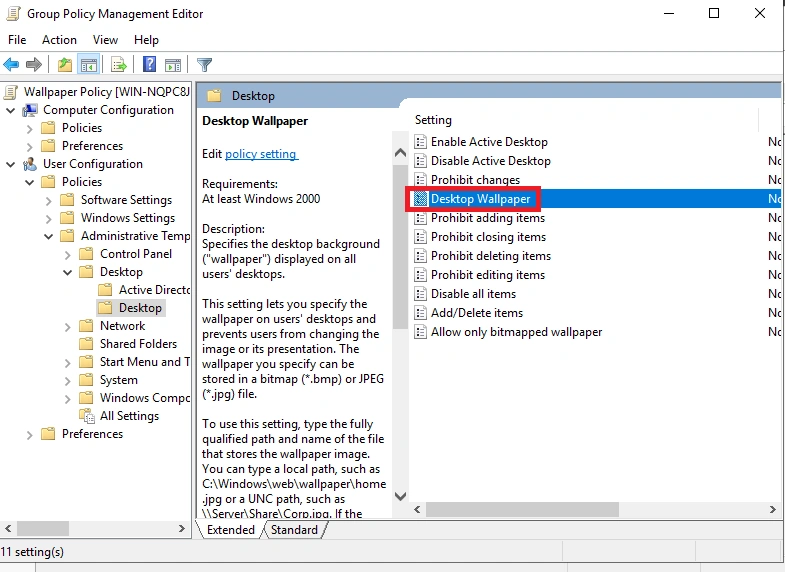Click the policy setting link
The width and height of the screenshot is (785, 572).
pyautogui.click(x=261, y=154)
